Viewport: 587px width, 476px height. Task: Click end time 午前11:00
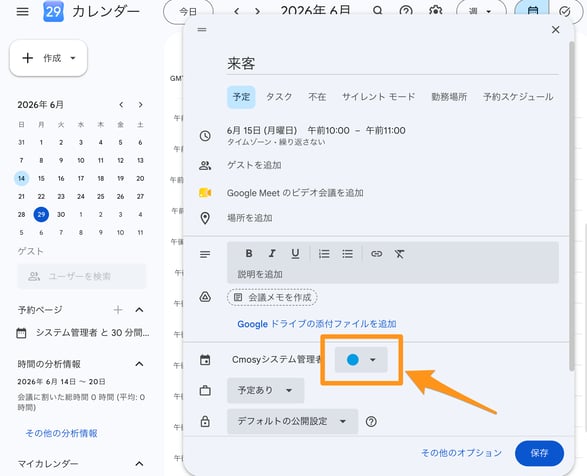point(385,130)
